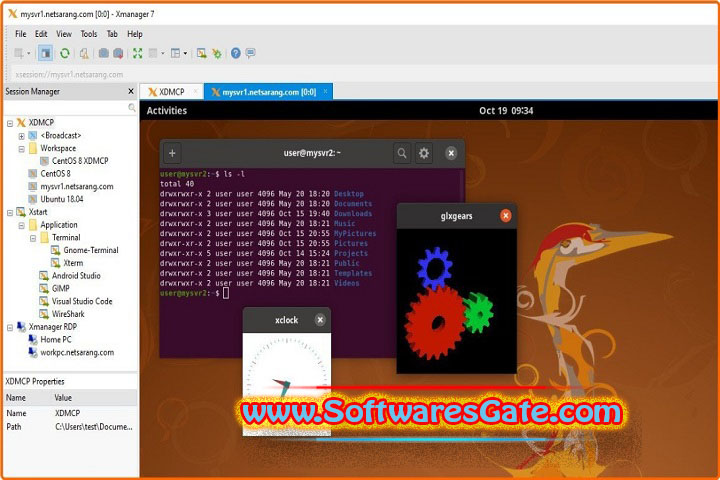Collapse the Application folder
The image size is (720, 480).
pos(21,226)
